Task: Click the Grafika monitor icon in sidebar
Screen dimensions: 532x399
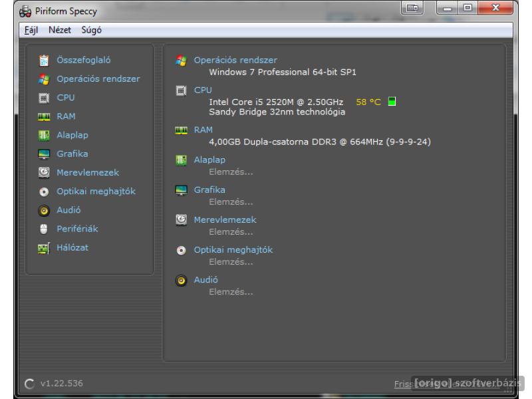Action: tap(44, 154)
